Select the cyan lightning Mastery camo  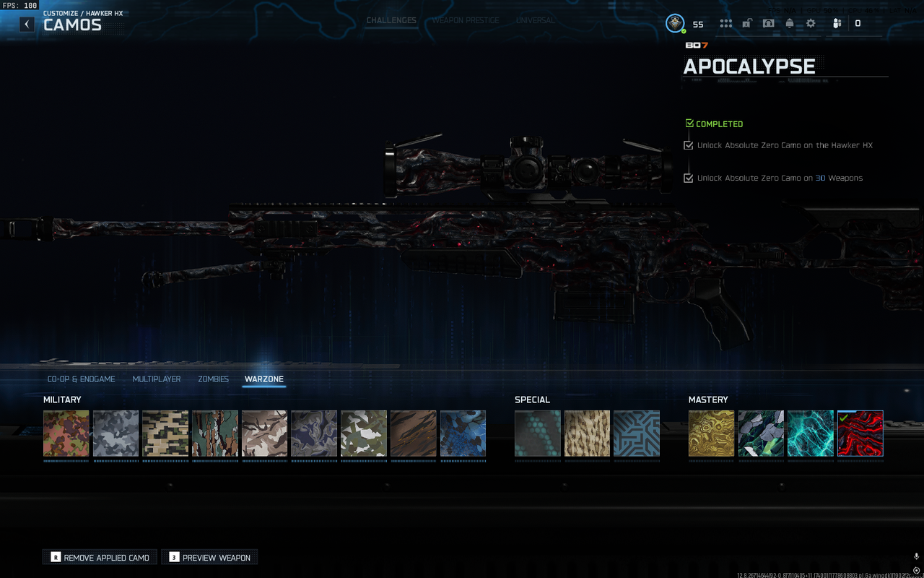(811, 433)
